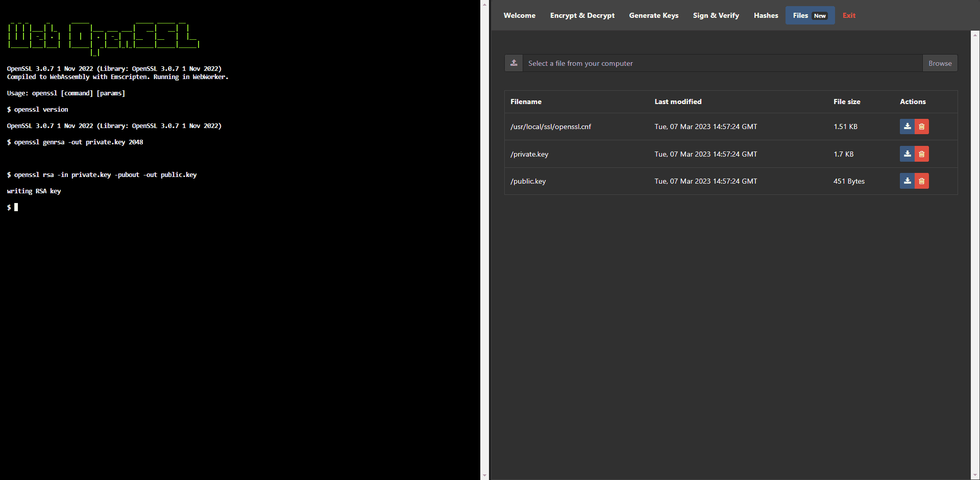Click the right panel scrollbar down arrow
Viewport: 980px width, 480px height.
(975, 475)
